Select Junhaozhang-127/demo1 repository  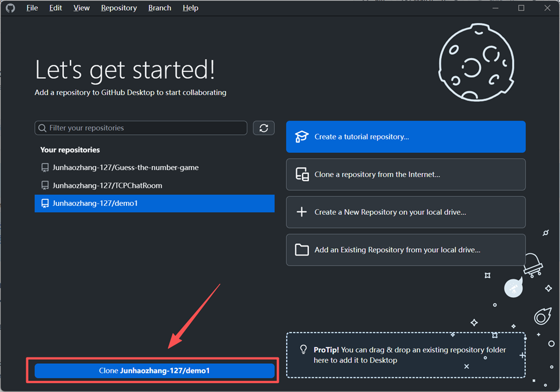pos(154,203)
